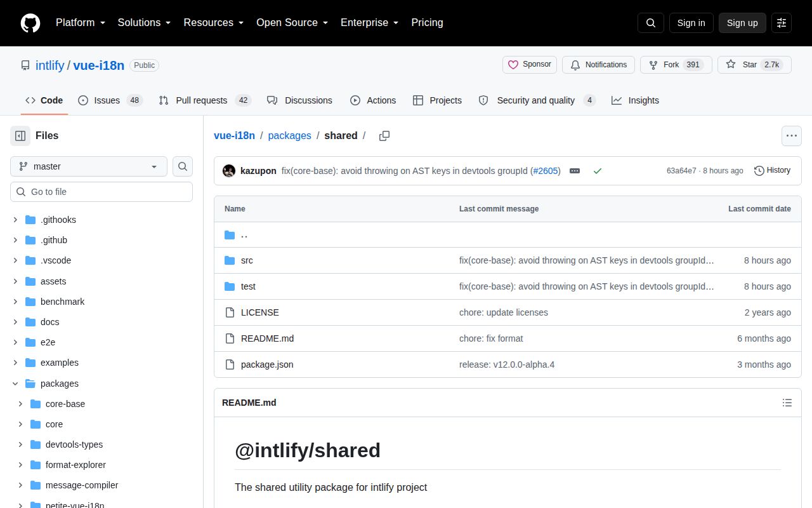This screenshot has width=812, height=508.
Task: Search files using the magnifier beside master
Action: coord(183,166)
